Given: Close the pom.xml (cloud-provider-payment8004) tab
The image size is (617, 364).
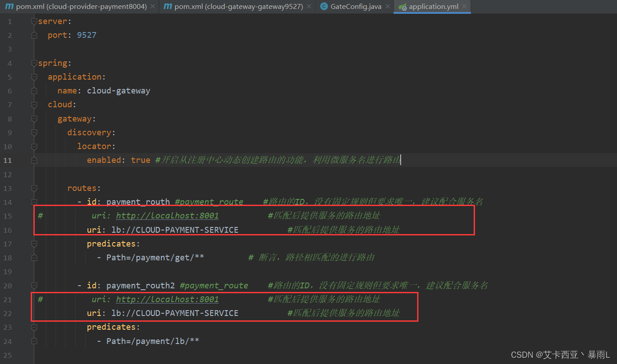Looking at the screenshot, I should pyautogui.click(x=153, y=7).
